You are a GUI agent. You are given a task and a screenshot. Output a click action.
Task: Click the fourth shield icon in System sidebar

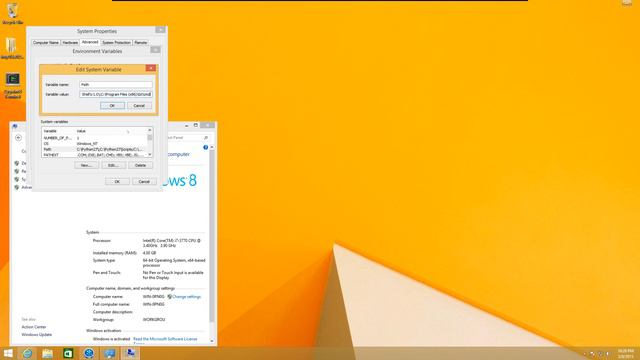17,187
